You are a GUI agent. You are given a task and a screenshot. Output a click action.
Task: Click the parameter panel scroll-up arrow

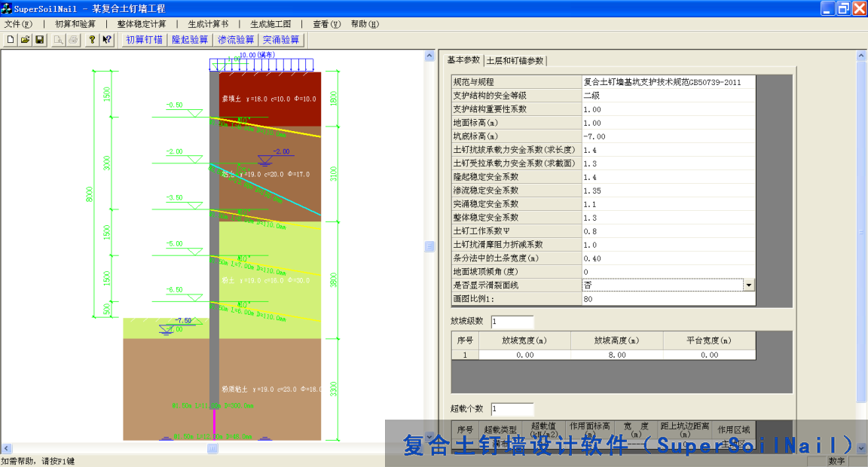tap(861, 55)
